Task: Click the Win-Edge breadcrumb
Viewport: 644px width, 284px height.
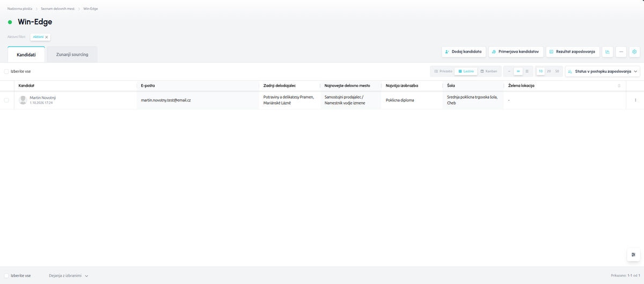Action: tap(91, 9)
